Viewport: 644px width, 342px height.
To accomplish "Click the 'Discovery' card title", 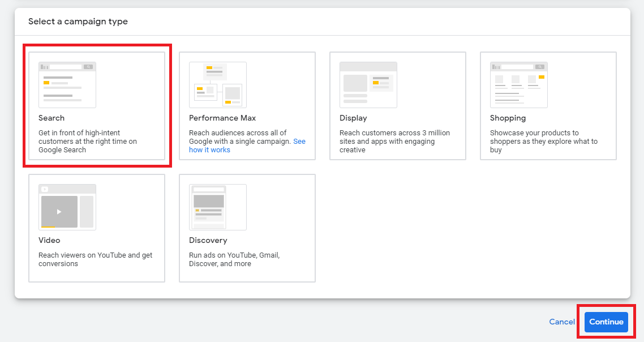I will point(208,240).
